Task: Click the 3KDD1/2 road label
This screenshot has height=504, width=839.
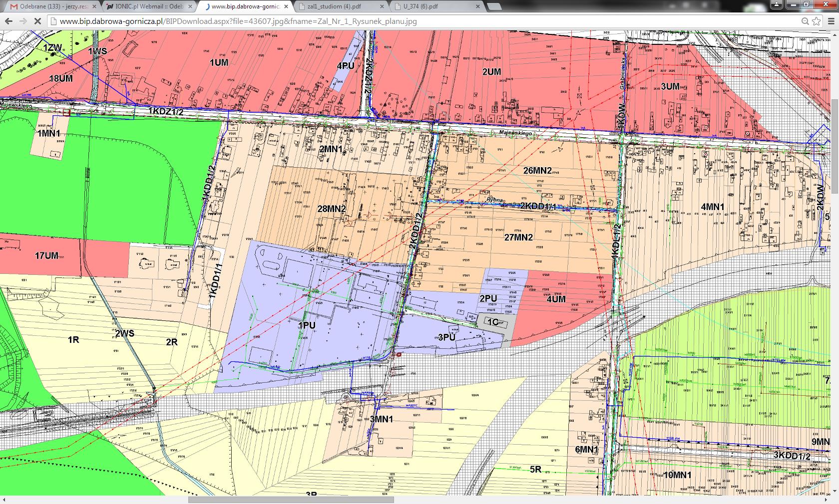Action: [x=792, y=456]
